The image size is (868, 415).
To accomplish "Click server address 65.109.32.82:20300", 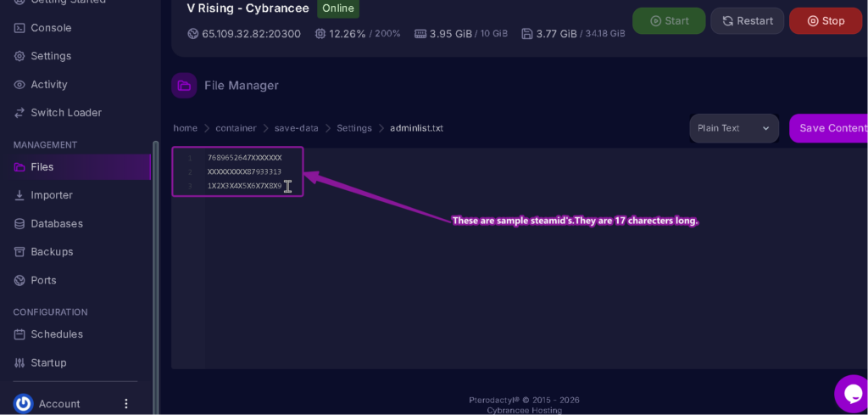I will coord(251,34).
